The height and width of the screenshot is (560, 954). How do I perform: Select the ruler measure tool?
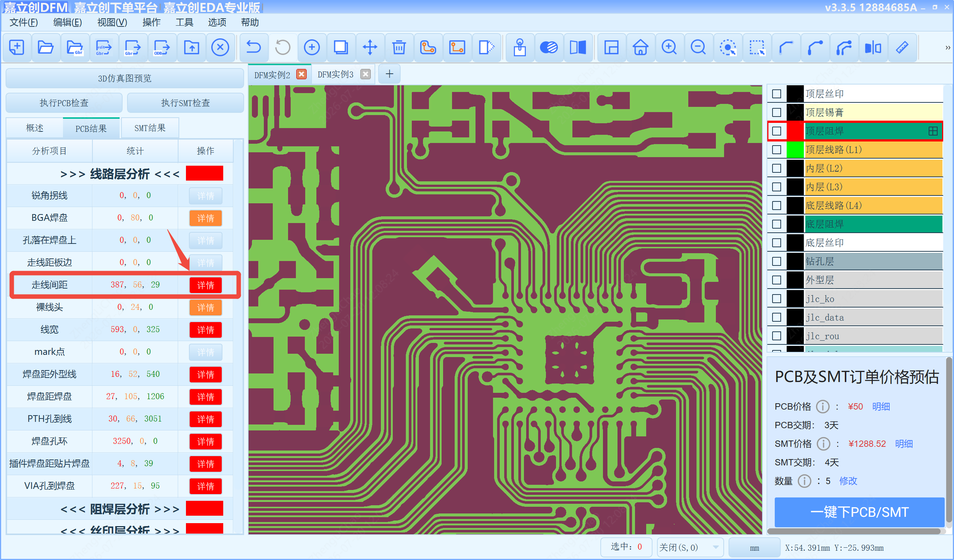coord(903,48)
